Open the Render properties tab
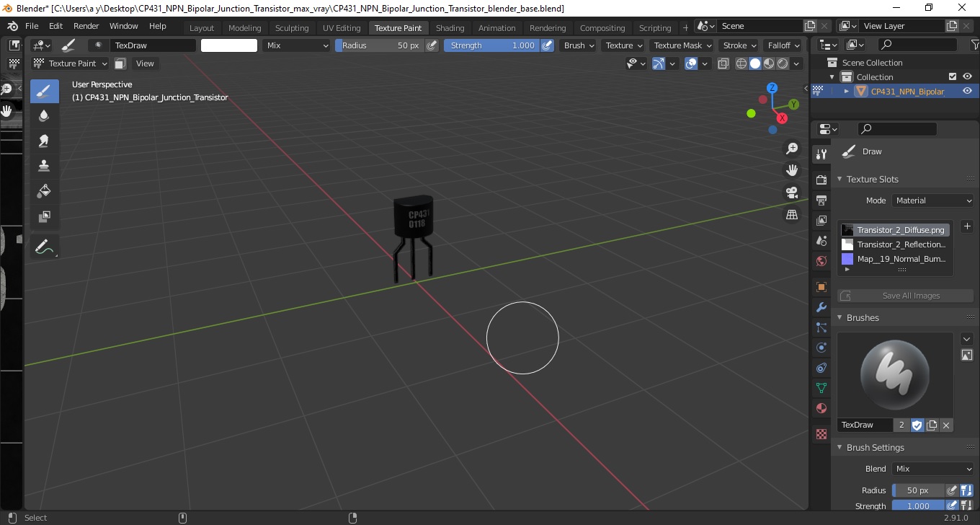Viewport: 980px width, 525px height. point(821,180)
